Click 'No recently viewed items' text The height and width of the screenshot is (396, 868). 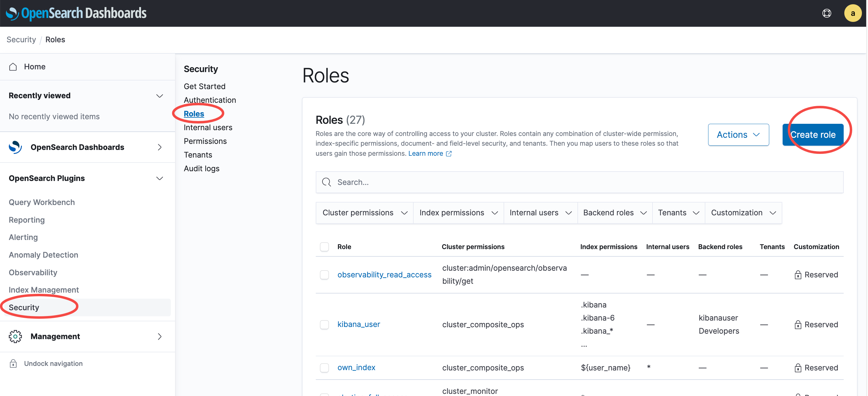tap(54, 116)
